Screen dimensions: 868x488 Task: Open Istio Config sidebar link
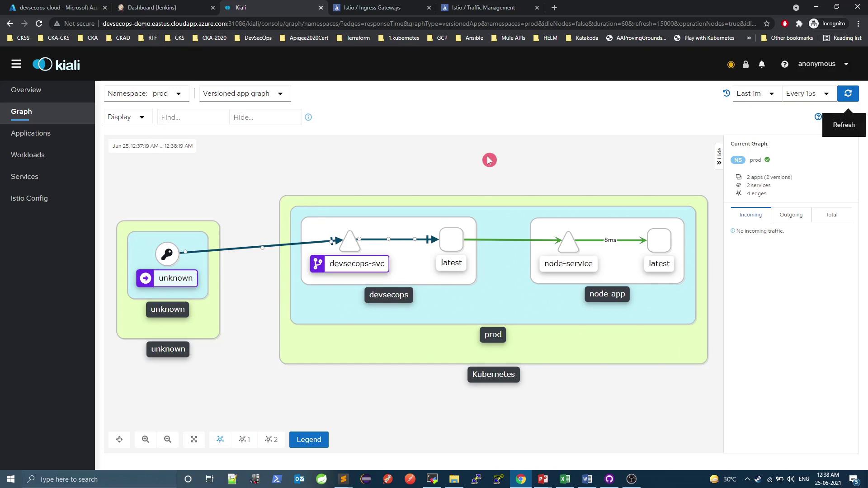29,198
